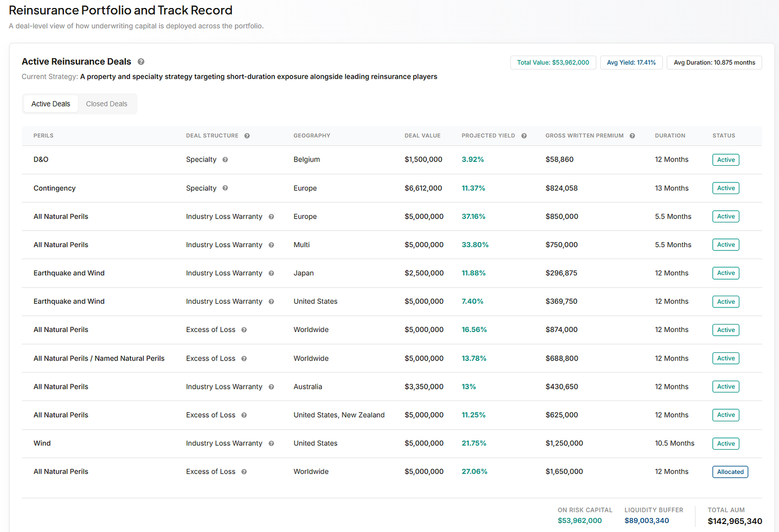The image size is (779, 532).
Task: Open Industry Loss Warranty help in Australia row
Action: pyautogui.click(x=271, y=387)
